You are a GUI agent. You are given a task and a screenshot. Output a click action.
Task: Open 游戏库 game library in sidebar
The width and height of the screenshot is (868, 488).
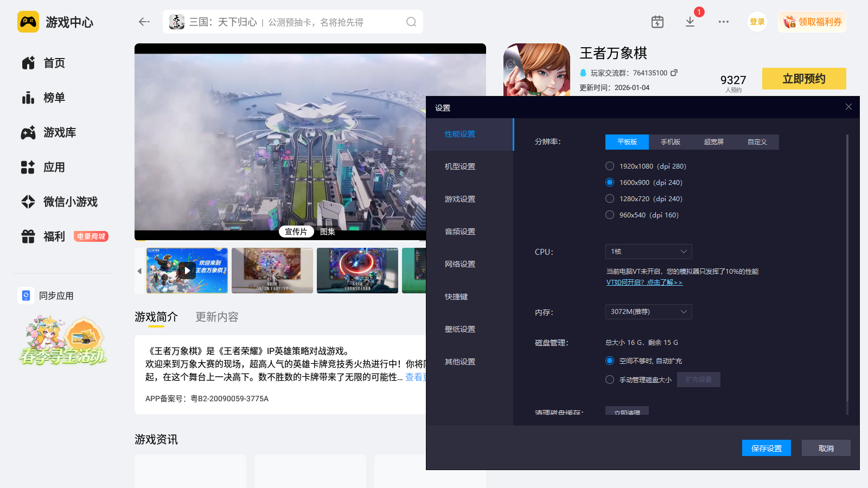[x=49, y=132]
